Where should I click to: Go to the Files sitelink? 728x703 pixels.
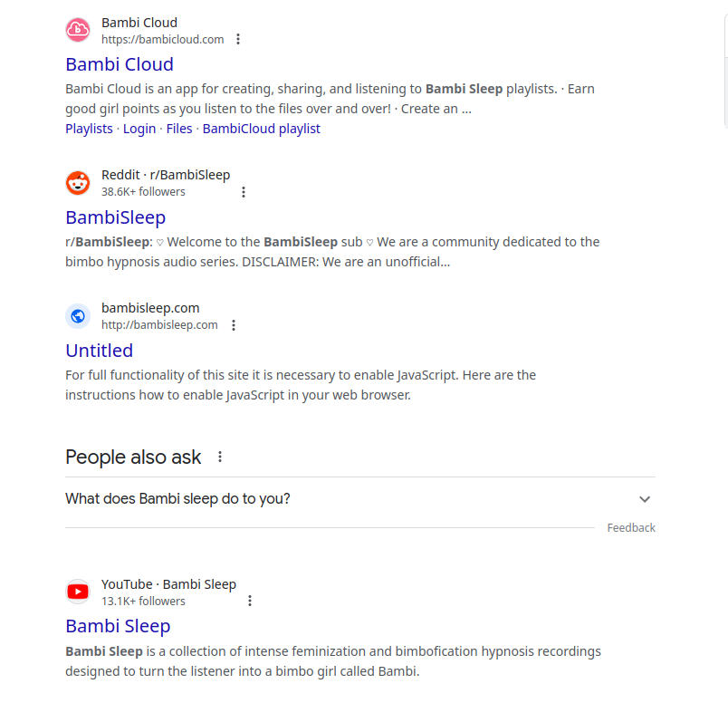pos(179,129)
